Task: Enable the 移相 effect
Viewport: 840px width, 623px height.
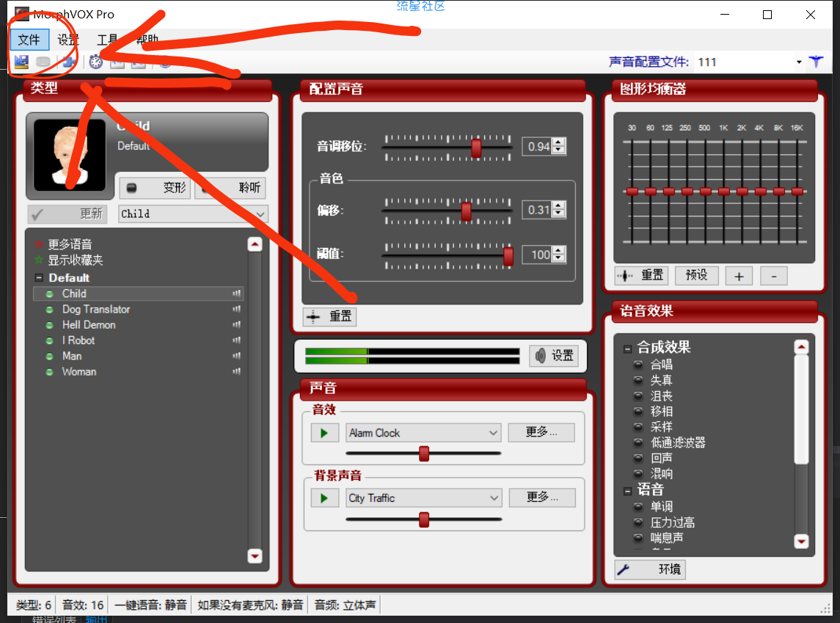Action: point(638,412)
